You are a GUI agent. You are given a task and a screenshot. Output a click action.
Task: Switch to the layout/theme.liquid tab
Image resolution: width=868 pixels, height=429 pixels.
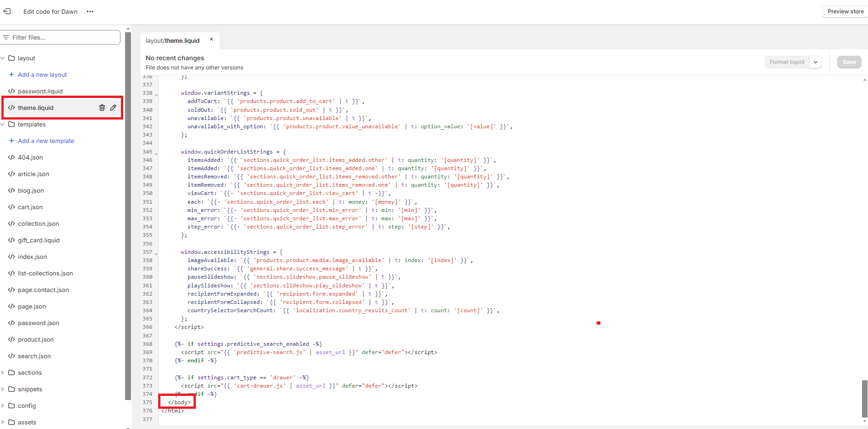coord(173,40)
